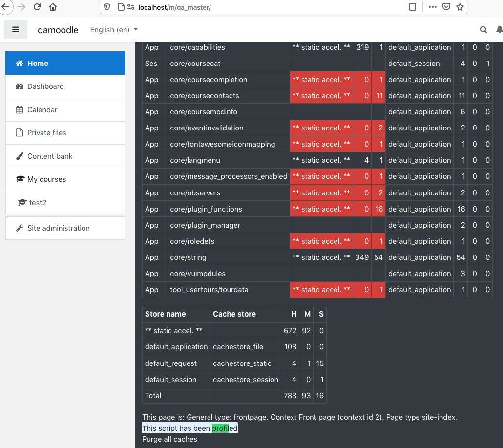The width and height of the screenshot is (503, 448).
Task: Open the page actions three-dots menu
Action: pyautogui.click(x=432, y=7)
